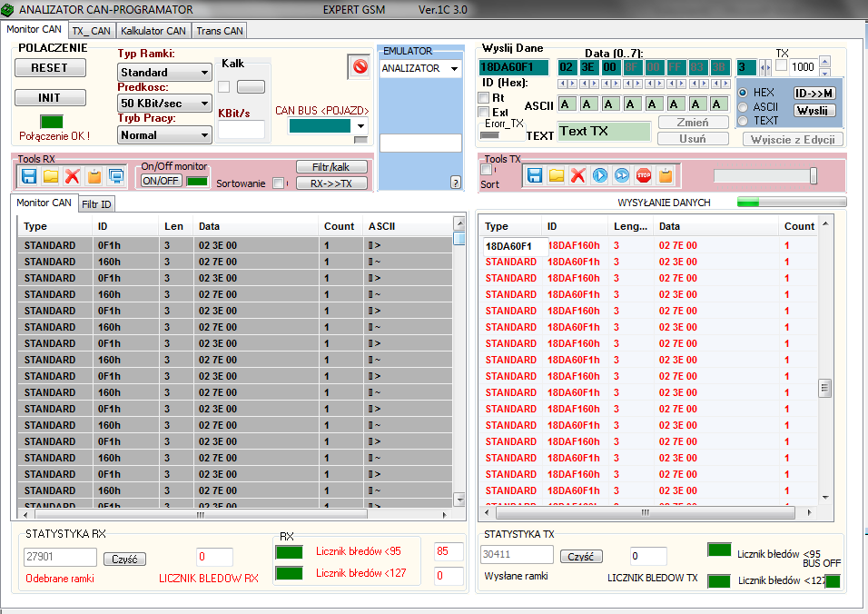Screen dimensions: 868x614
Task: Click the Filtr/kalk button
Action: point(331,166)
